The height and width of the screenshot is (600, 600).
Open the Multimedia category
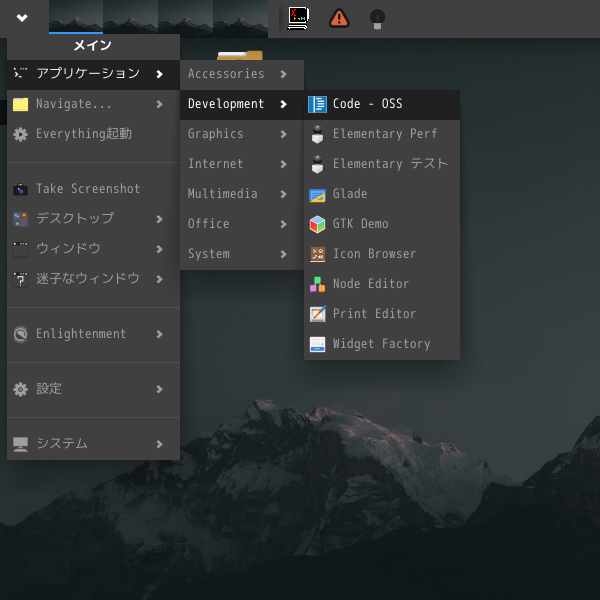point(242,194)
